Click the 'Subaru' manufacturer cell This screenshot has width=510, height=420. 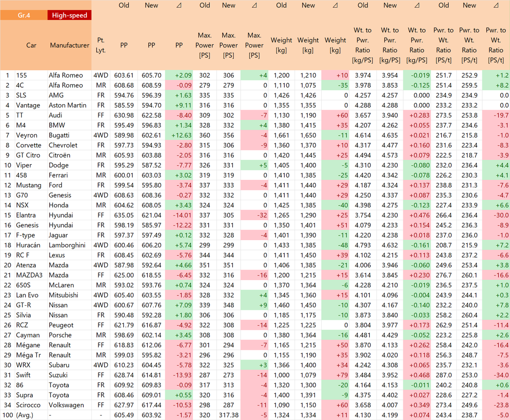(x=70, y=365)
